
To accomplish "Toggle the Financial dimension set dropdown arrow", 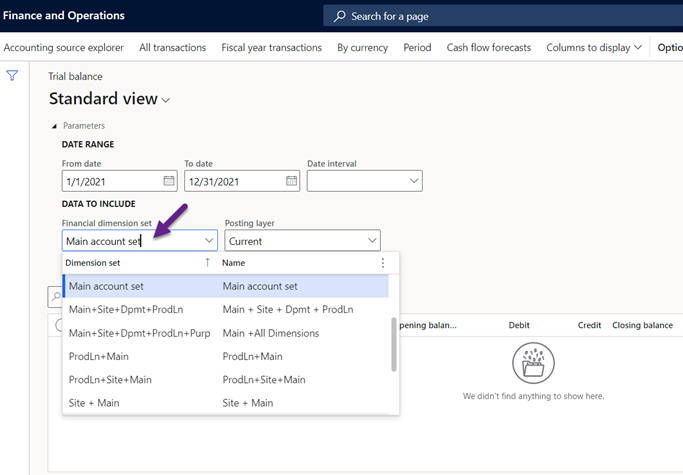I will click(209, 241).
